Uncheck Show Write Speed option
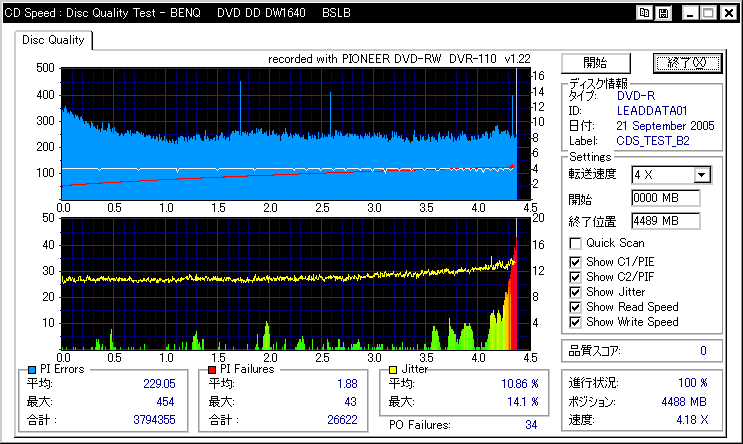The height and width of the screenshot is (444, 743). click(575, 322)
